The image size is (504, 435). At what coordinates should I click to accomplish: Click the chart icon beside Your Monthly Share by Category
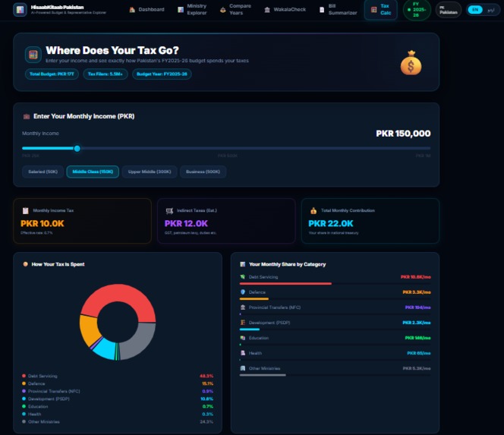pos(243,264)
